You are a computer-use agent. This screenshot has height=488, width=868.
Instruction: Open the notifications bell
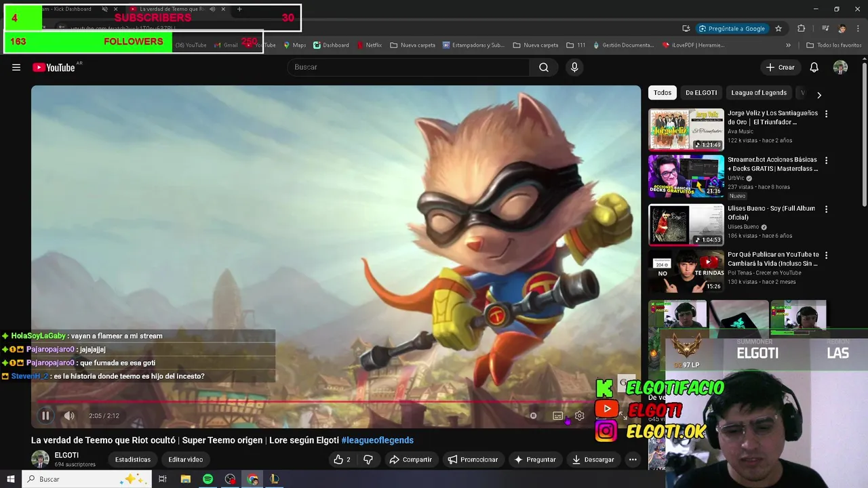point(814,67)
